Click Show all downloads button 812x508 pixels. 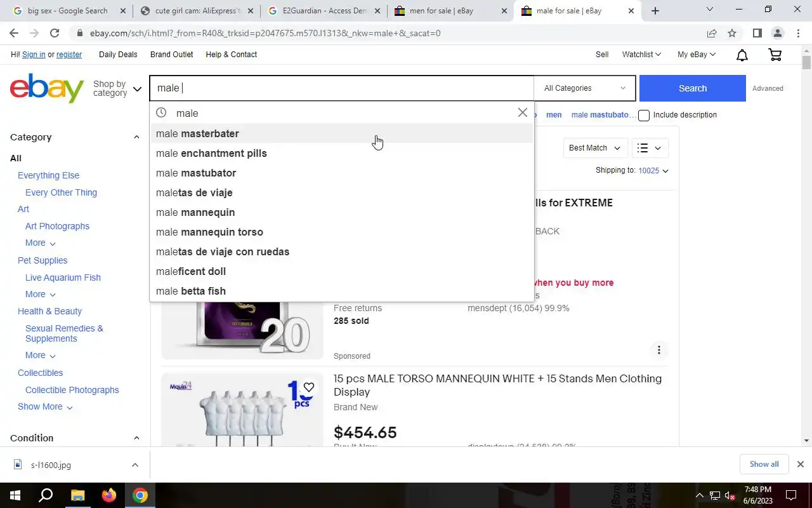[764, 464]
